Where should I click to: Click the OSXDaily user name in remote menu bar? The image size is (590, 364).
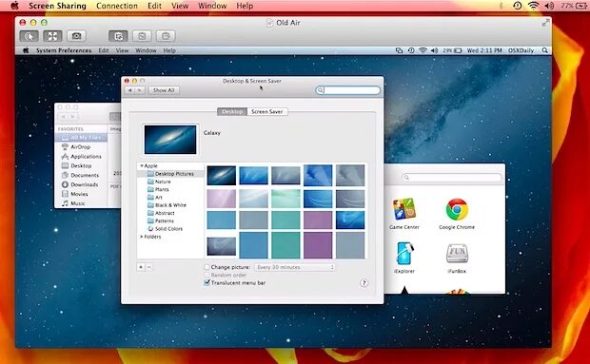[x=521, y=50]
